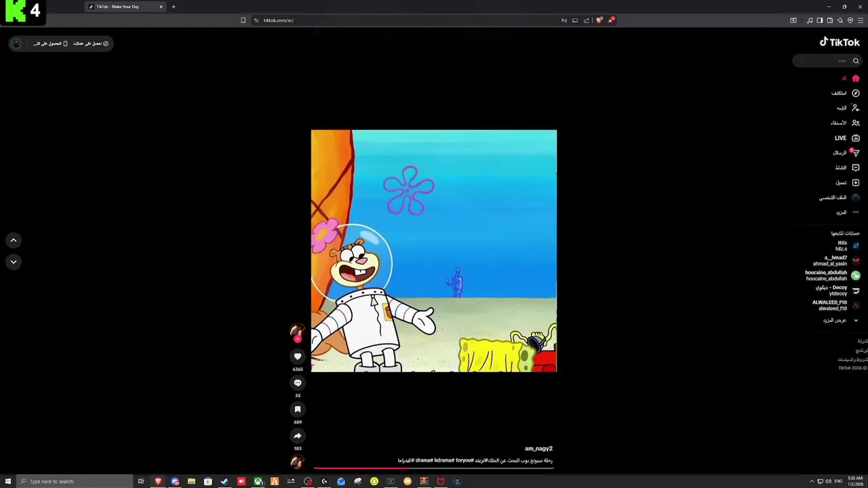The width and height of the screenshot is (868, 488).
Task: Open the More (three dots) sidebar menu
Action: pos(848,213)
